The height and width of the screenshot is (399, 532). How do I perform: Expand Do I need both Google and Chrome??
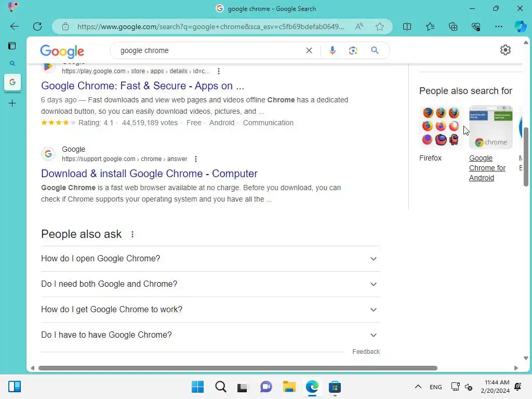click(x=210, y=284)
